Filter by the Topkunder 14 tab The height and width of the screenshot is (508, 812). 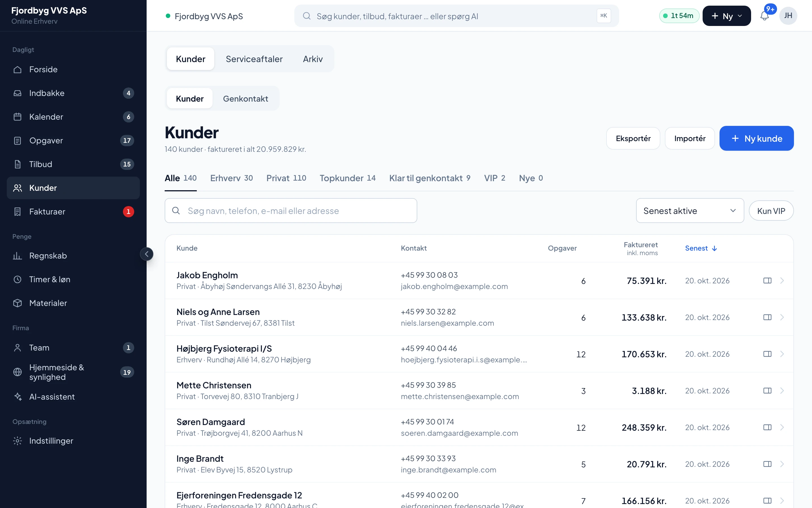(348, 178)
